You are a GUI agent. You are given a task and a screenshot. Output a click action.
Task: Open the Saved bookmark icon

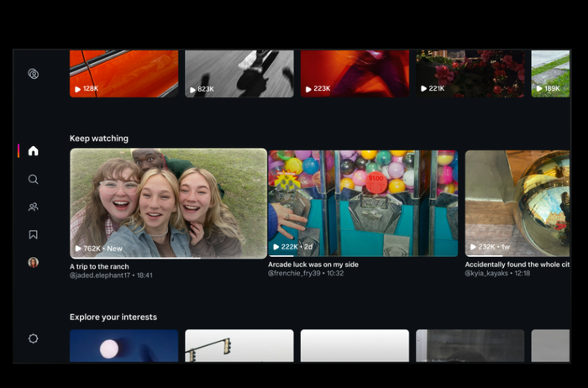(x=34, y=234)
